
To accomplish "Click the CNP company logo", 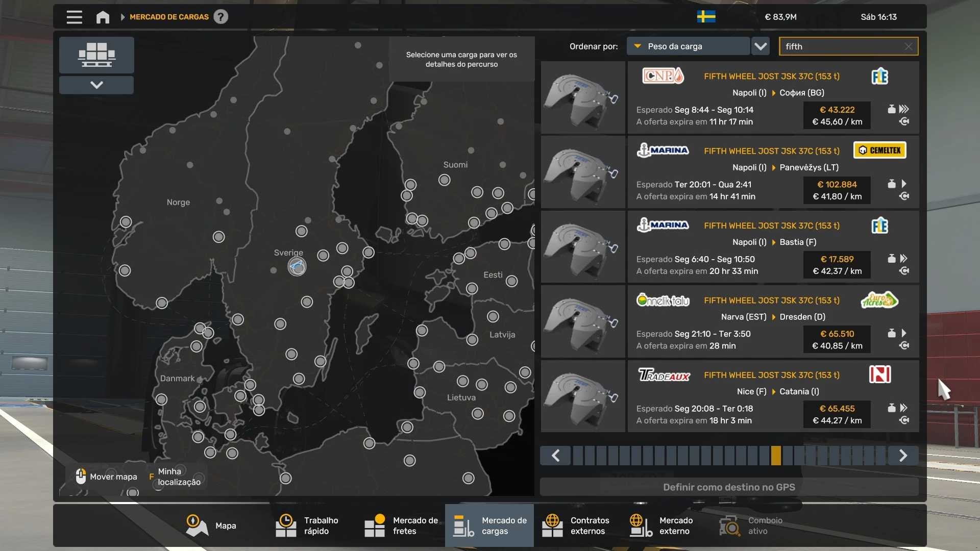I will coord(663,76).
